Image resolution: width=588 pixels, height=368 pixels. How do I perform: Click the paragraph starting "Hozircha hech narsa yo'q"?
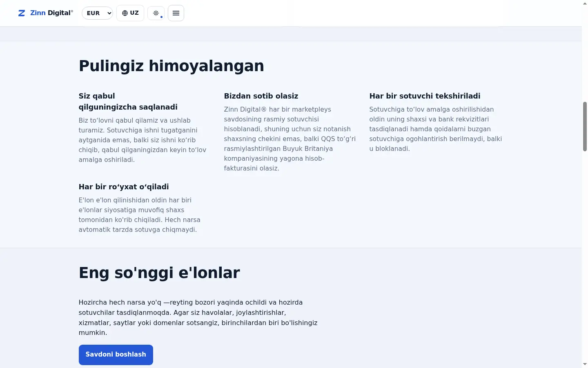[x=198, y=318]
